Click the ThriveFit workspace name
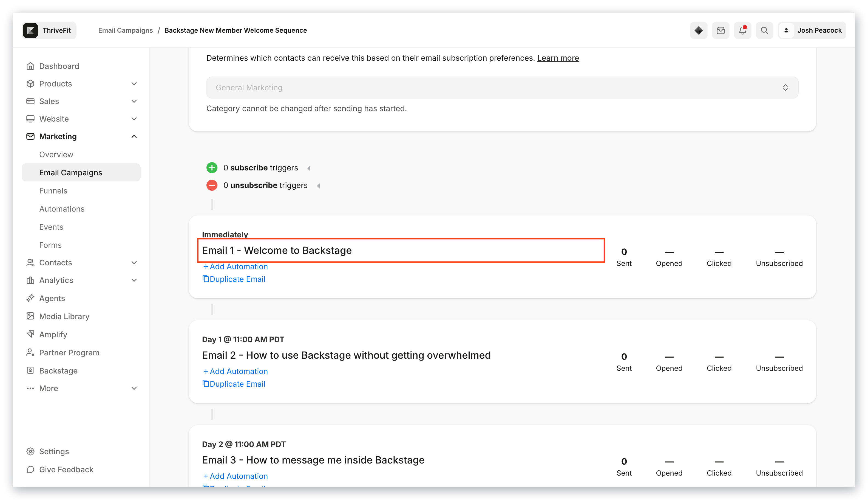 56,30
